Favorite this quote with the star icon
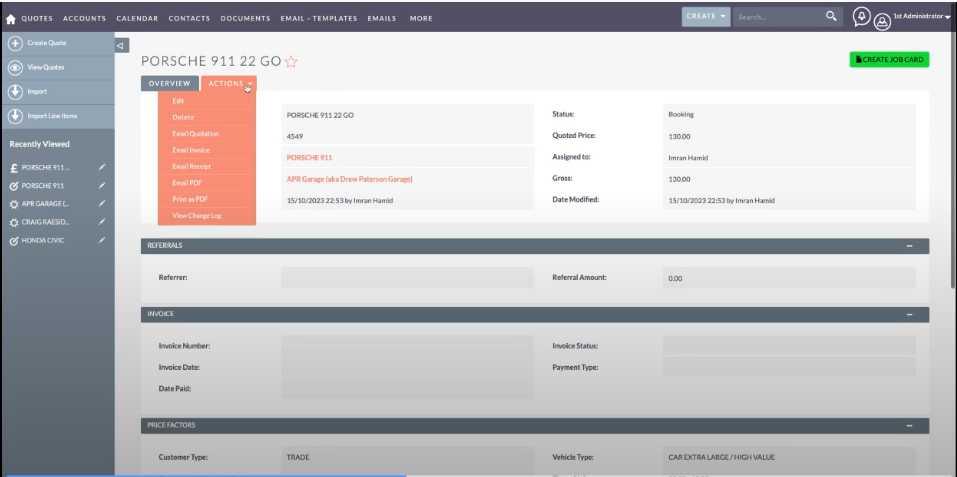 point(292,61)
